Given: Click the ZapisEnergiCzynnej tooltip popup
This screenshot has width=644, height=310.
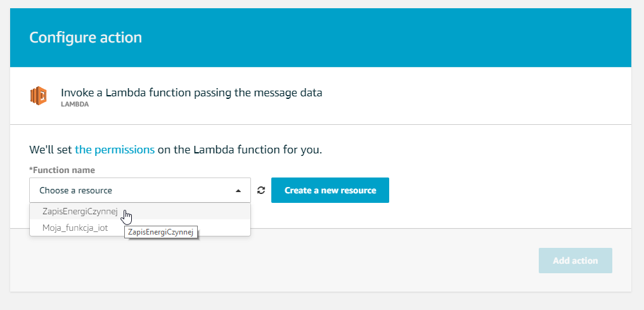Looking at the screenshot, I should [160, 232].
